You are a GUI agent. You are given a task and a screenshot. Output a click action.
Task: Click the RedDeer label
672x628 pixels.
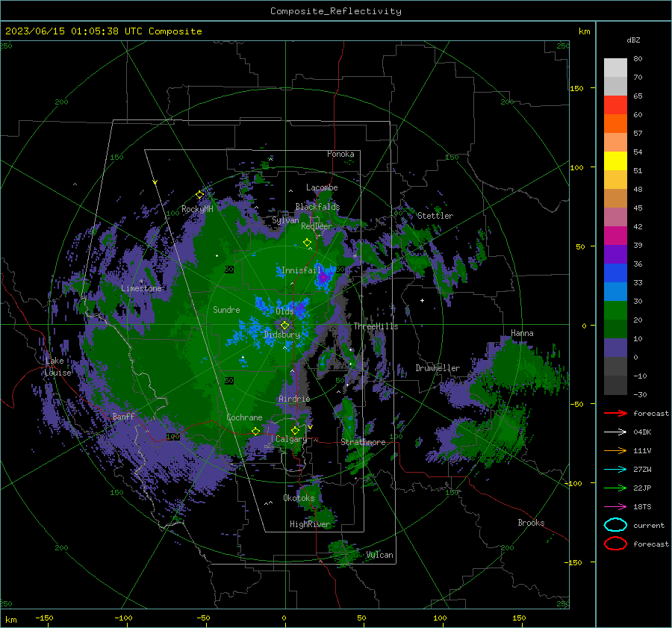pos(317,226)
